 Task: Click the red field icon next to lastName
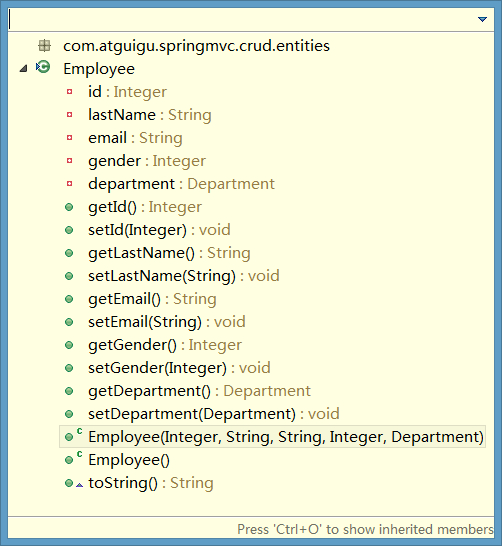point(70,115)
